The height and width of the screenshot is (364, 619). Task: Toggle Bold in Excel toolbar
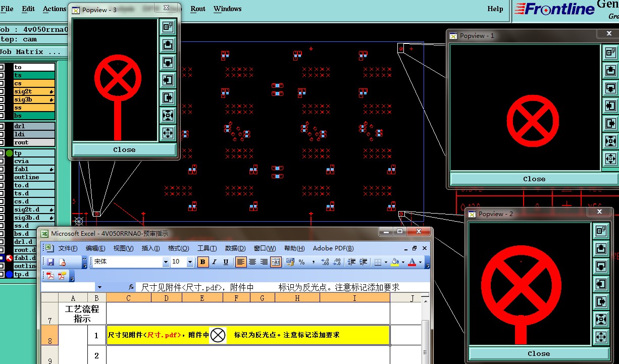(203, 262)
